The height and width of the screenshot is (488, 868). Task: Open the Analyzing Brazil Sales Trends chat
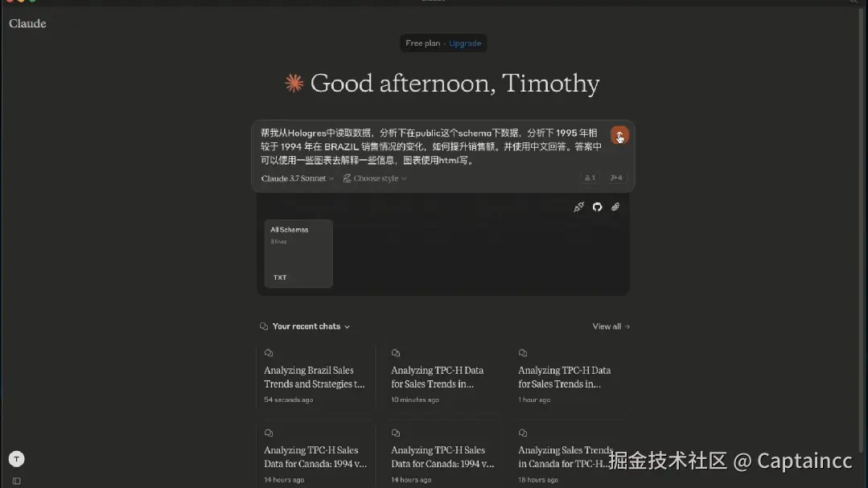coord(315,377)
